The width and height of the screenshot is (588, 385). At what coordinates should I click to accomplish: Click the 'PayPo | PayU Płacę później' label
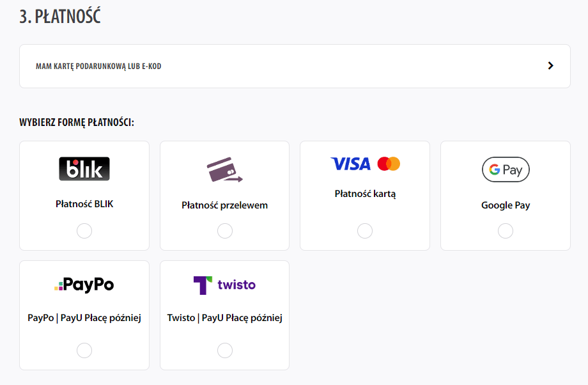click(84, 318)
